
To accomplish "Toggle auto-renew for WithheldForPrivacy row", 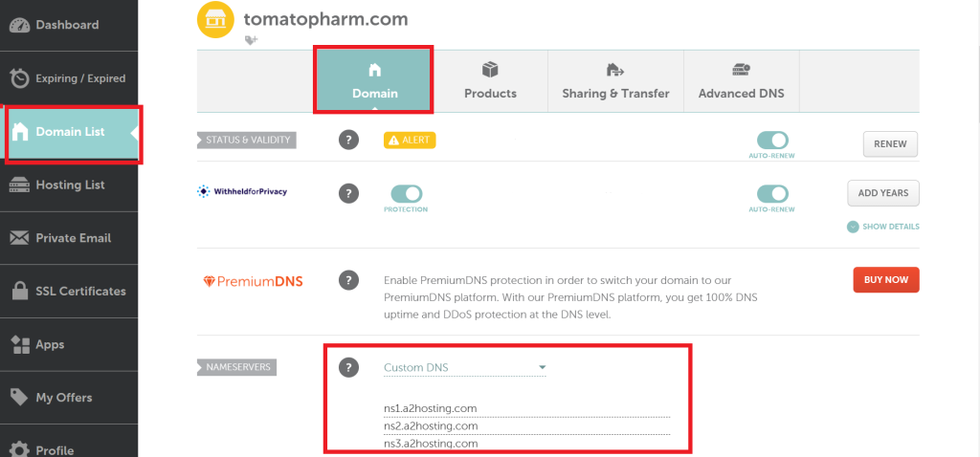I will tap(772, 193).
